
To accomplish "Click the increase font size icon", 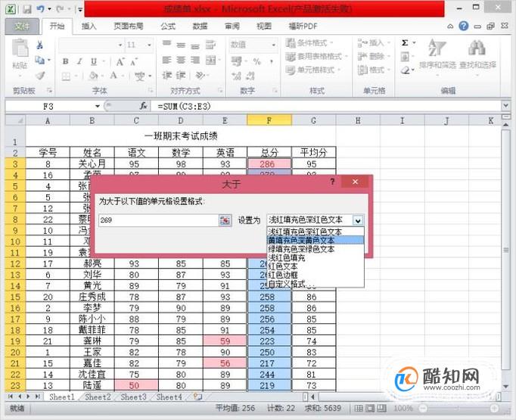I will [x=120, y=61].
